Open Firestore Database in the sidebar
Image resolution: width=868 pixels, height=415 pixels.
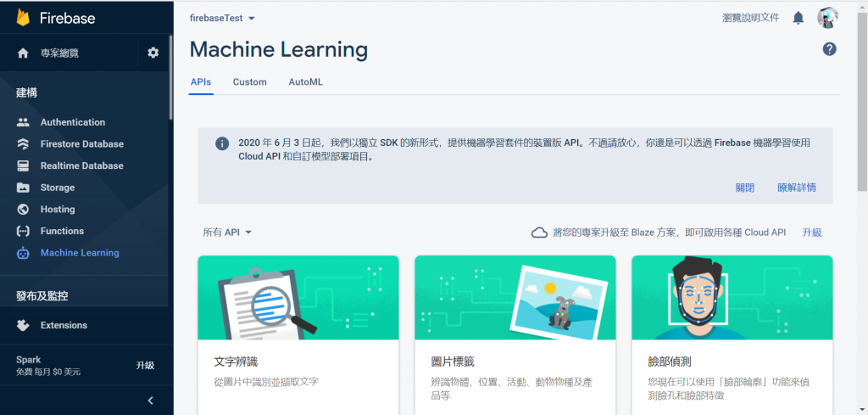pyautogui.click(x=84, y=144)
